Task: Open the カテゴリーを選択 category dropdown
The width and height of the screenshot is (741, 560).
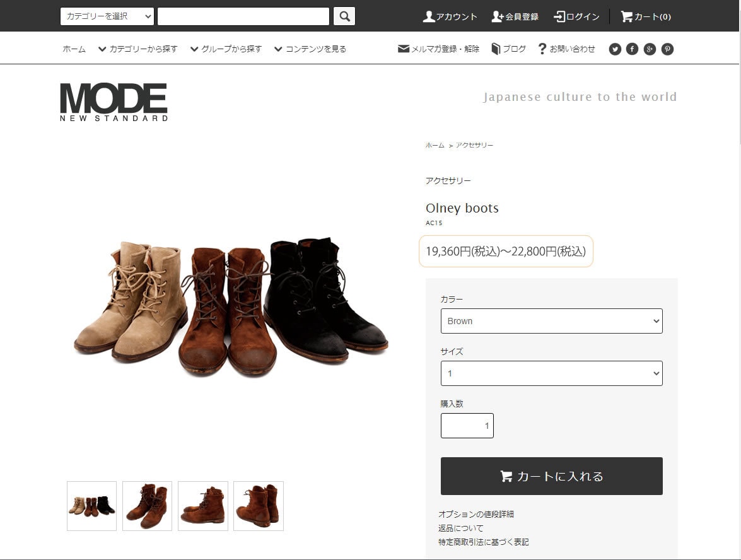Action: click(x=107, y=16)
